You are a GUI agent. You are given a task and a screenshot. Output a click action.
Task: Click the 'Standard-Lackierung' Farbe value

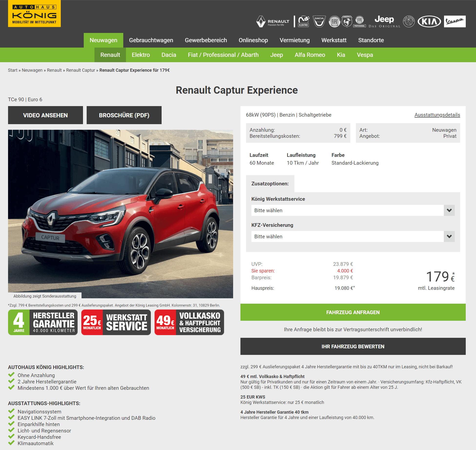355,163
